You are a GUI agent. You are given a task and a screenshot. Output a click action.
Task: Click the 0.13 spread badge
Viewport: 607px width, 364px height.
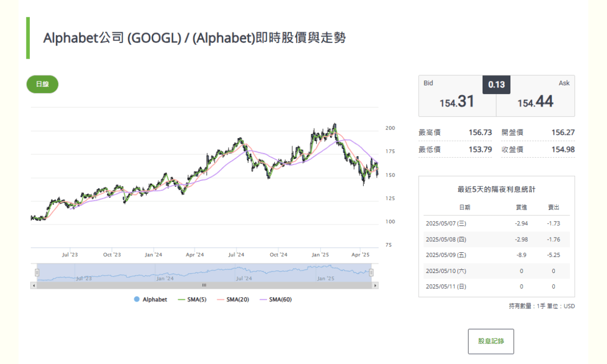pos(496,84)
